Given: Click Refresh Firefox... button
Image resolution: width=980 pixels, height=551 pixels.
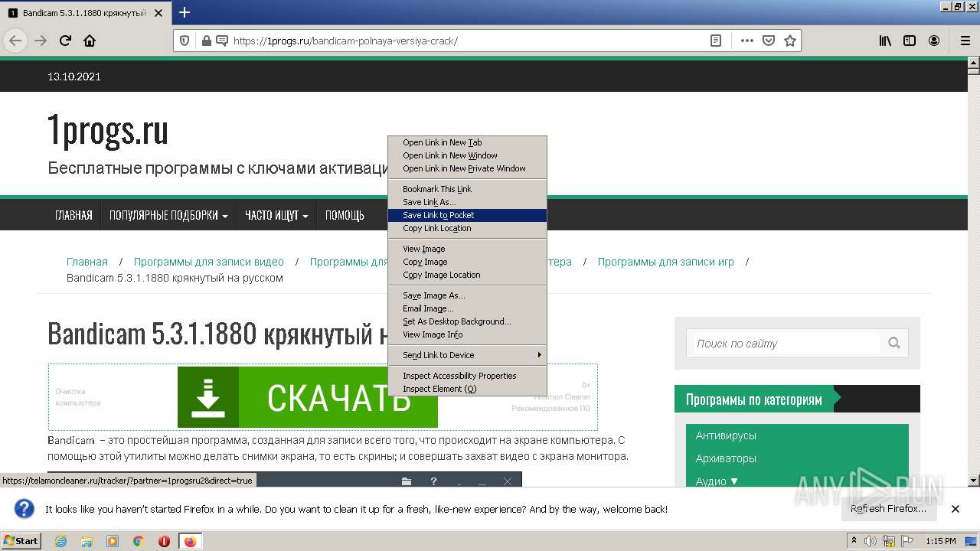Looking at the screenshot, I should click(888, 509).
